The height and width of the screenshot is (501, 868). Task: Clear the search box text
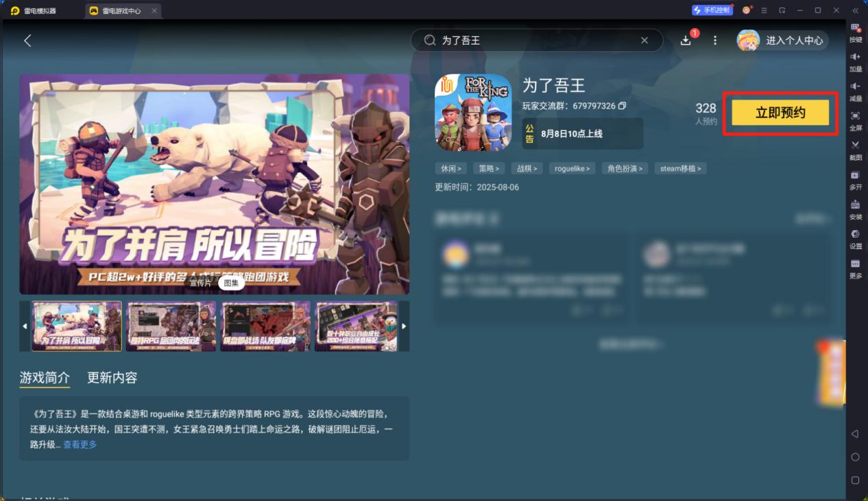644,40
